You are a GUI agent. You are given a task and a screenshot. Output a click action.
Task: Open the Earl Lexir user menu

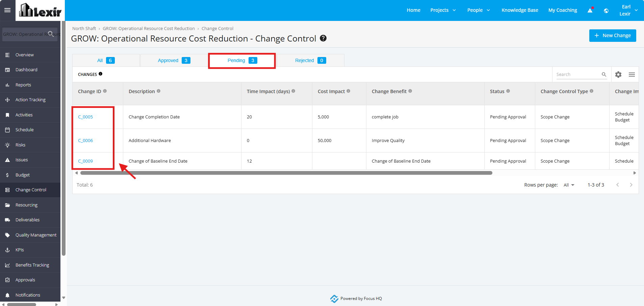[x=628, y=10]
